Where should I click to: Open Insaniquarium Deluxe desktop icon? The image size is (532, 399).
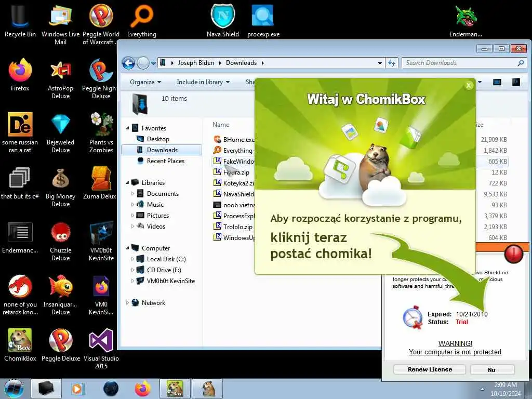60,295
